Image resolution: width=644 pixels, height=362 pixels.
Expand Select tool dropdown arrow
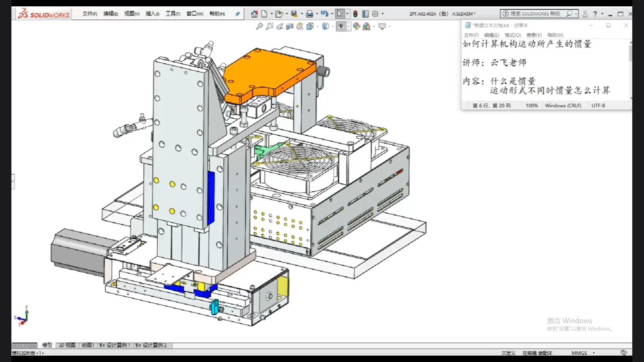coord(347,14)
